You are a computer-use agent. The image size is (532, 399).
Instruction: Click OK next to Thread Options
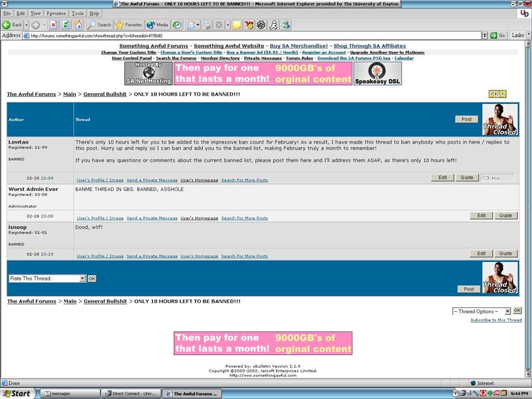(x=517, y=311)
